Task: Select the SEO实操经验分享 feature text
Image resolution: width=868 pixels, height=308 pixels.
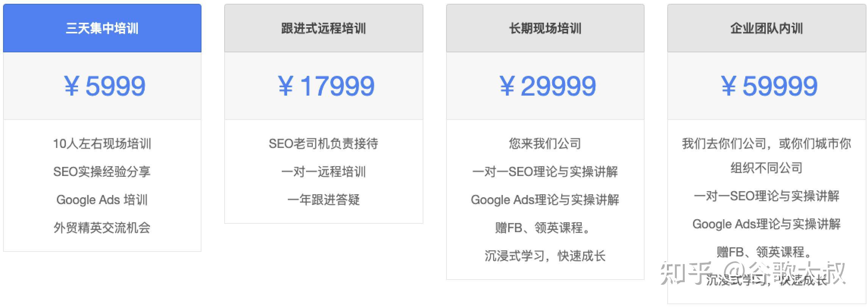Action: pyautogui.click(x=102, y=172)
